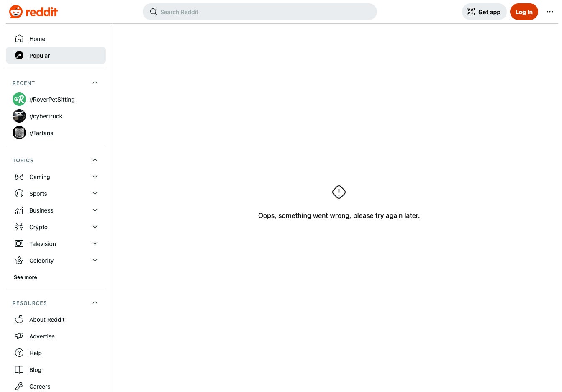562x392 pixels.
Task: Select the Crypto icon
Action: tap(19, 227)
